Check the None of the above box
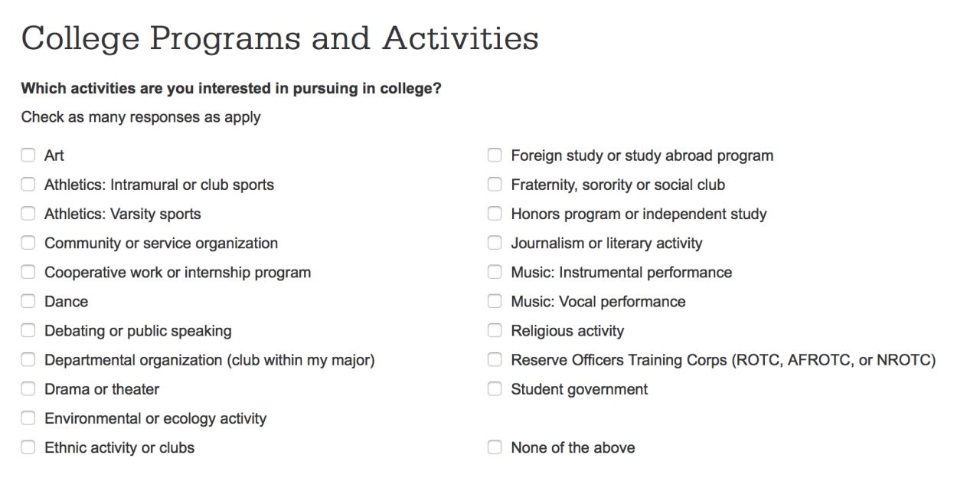Screen dimensions: 980x478 495,447
